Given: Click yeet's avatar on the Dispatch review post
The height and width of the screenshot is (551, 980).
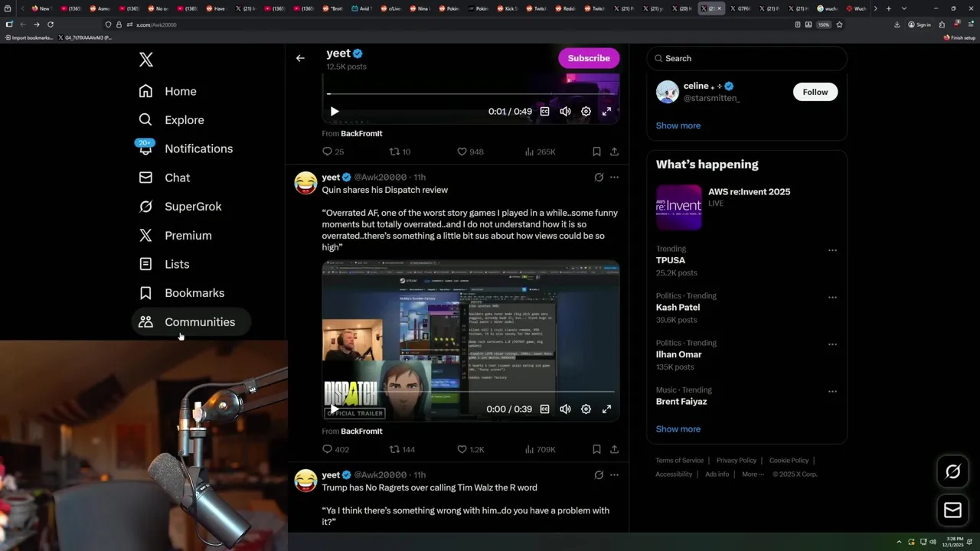Looking at the screenshot, I should [x=305, y=183].
